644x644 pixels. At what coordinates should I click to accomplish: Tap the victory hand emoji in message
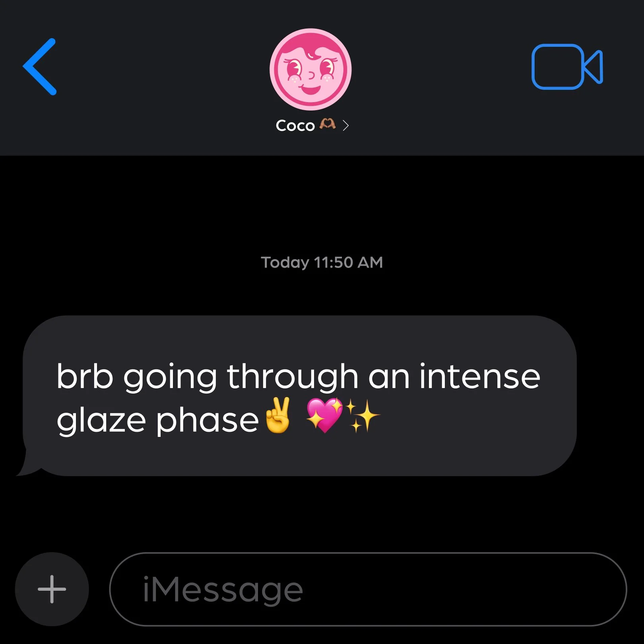278,416
